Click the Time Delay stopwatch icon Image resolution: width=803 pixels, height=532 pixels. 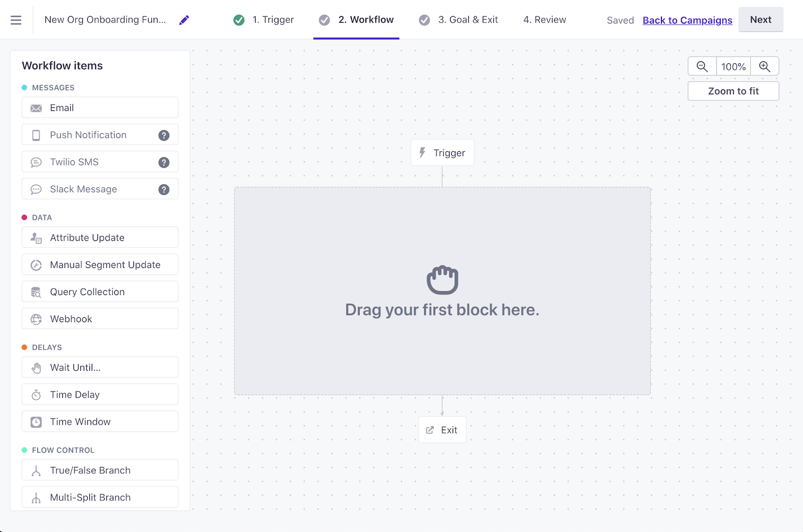pos(36,395)
